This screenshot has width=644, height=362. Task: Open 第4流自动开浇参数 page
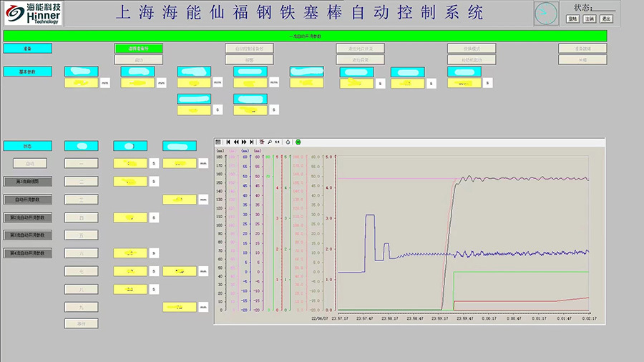pos(29,253)
